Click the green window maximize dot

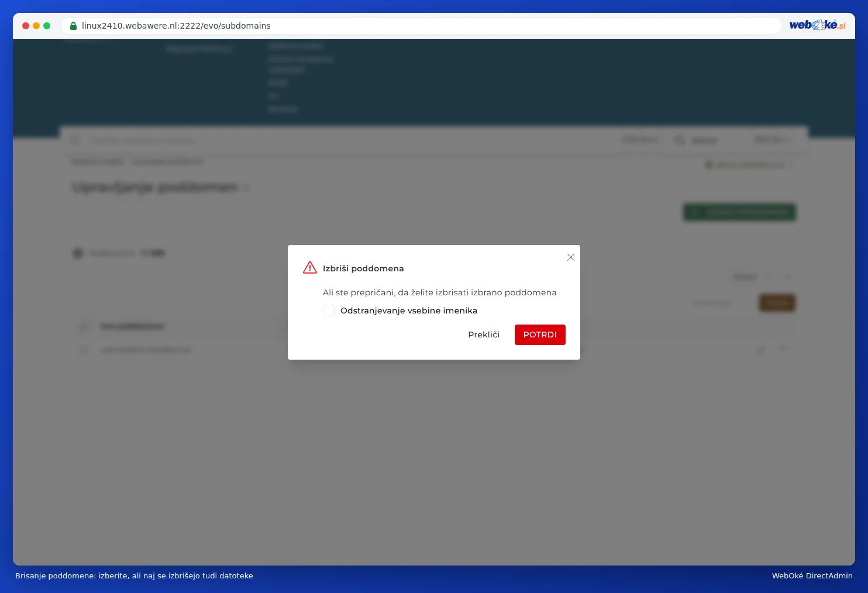tap(47, 26)
